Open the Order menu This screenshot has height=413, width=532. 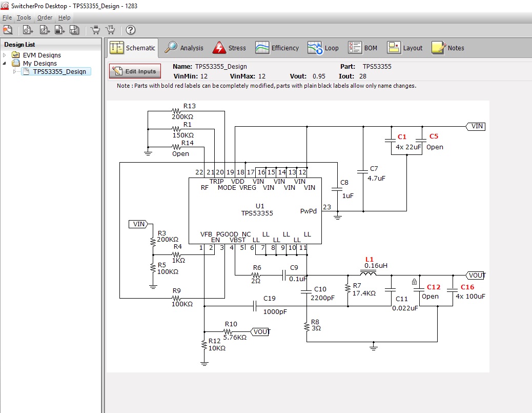point(45,17)
